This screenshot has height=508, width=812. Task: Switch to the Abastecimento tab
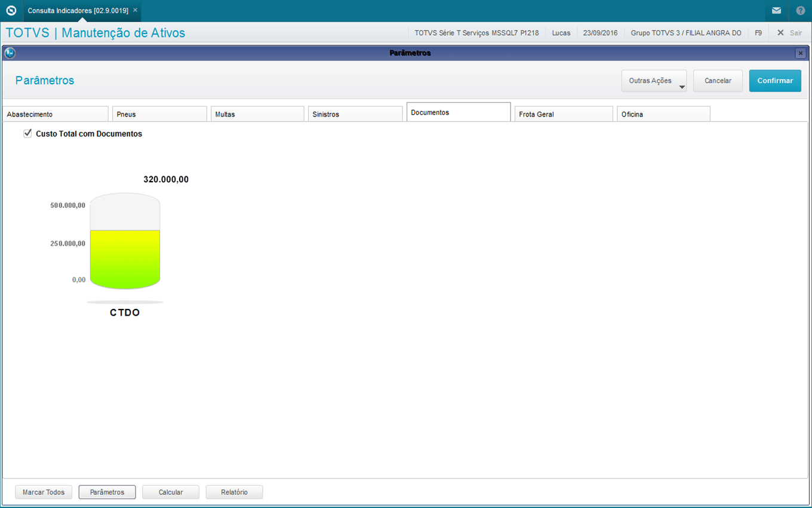[56, 114]
